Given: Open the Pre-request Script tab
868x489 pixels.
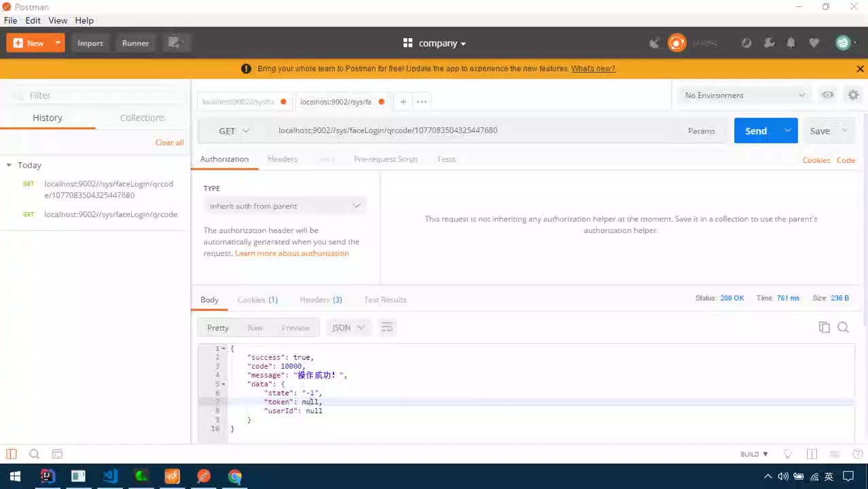Looking at the screenshot, I should [x=386, y=159].
